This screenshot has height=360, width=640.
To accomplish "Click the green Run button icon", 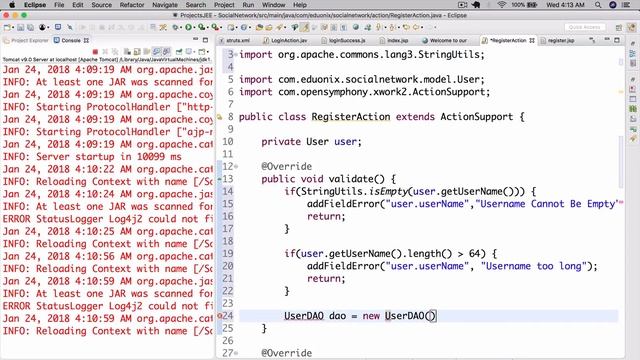I will pyautogui.click(x=188, y=27).
